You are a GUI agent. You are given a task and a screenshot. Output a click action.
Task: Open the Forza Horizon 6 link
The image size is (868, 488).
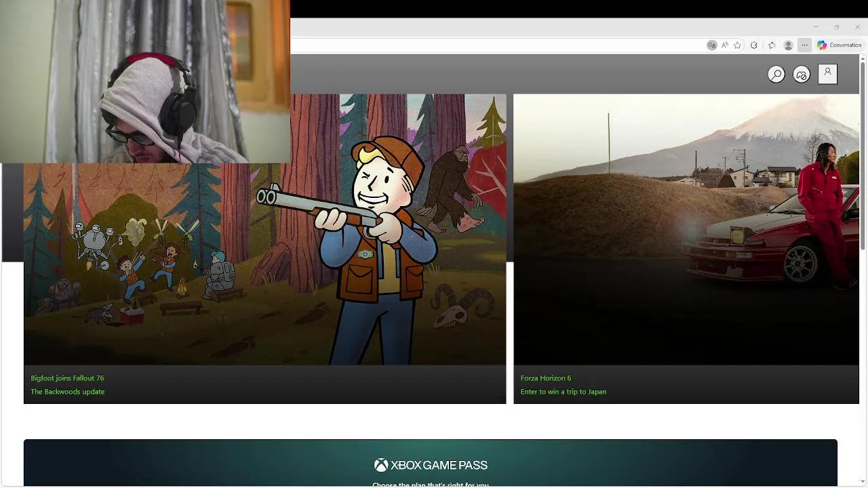point(546,378)
